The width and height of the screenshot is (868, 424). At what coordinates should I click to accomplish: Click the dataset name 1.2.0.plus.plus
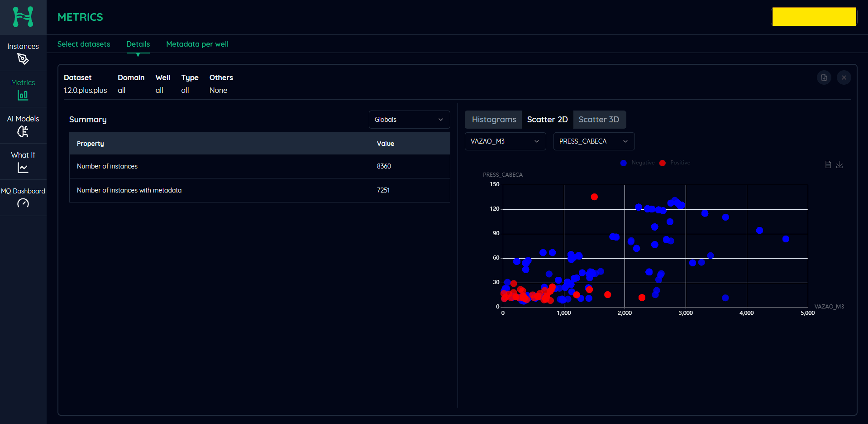(x=85, y=90)
